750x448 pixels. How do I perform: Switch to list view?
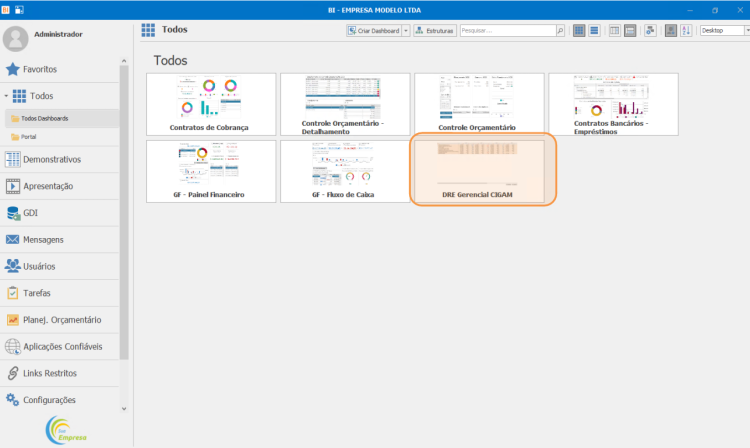coord(594,31)
